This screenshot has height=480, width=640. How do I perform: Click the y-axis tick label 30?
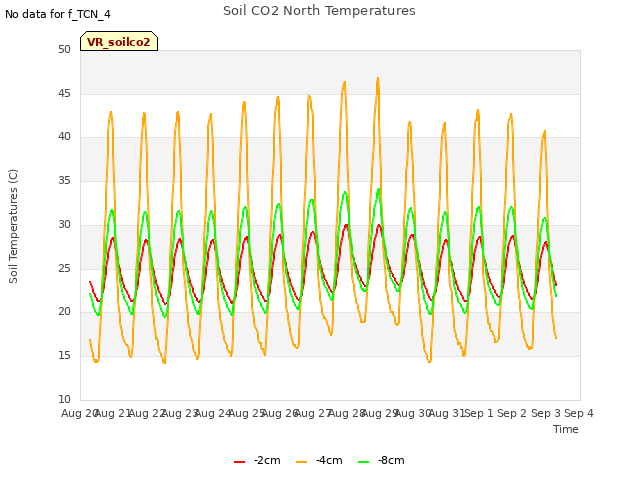64,224
